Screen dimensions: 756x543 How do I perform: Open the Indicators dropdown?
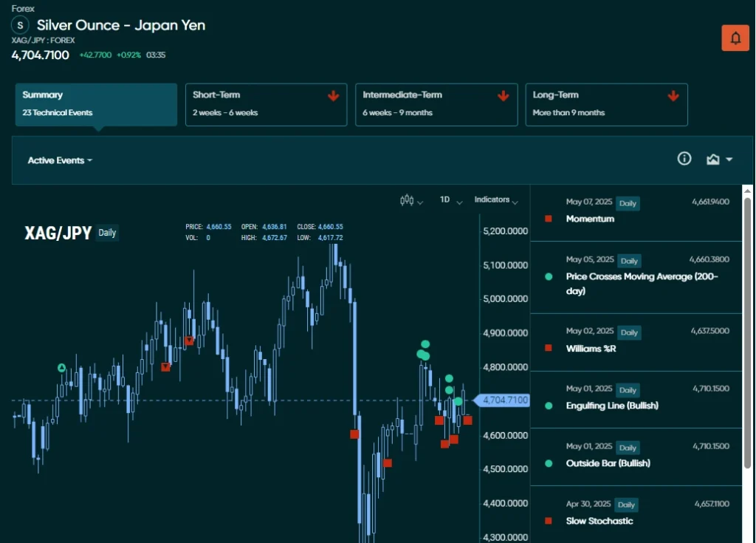[x=496, y=199]
